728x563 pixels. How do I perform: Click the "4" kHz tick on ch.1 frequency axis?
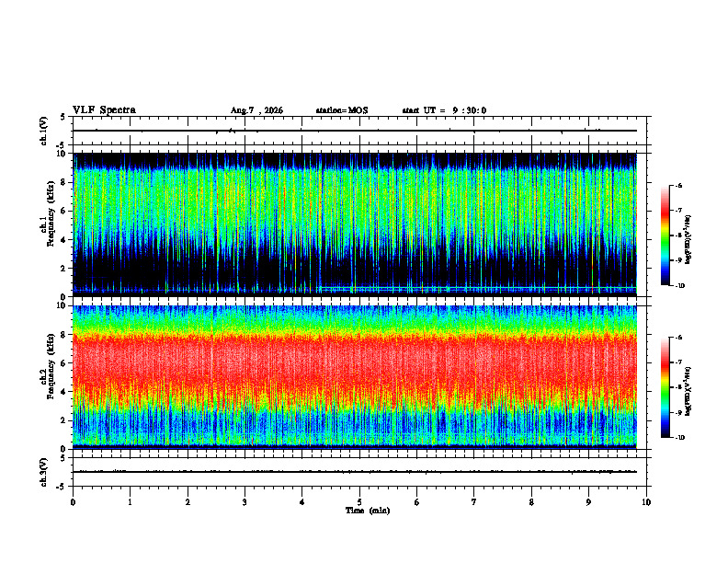(x=64, y=240)
